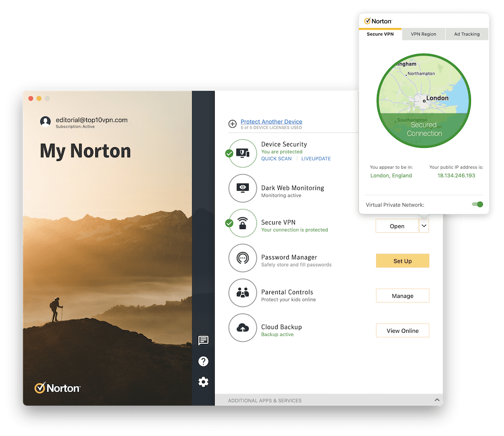This screenshot has height=436, width=504.
Task: Click the Open button for Secure VPN
Action: coord(397,226)
